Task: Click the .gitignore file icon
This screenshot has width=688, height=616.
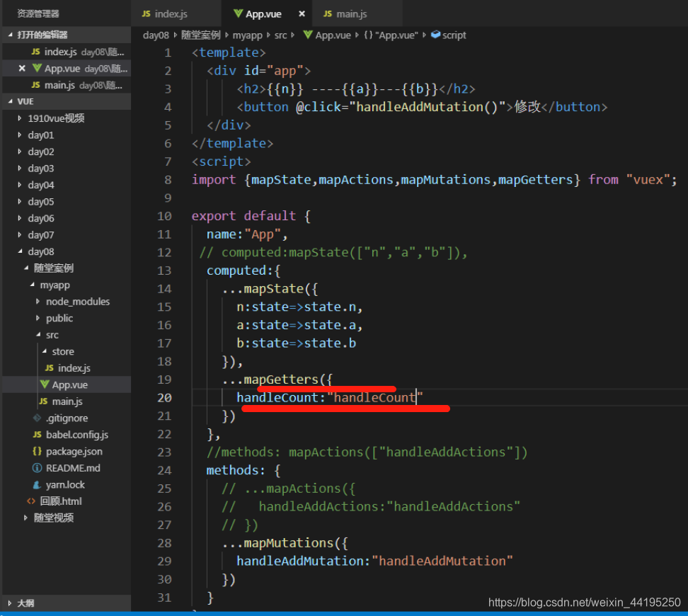Action: [38, 418]
